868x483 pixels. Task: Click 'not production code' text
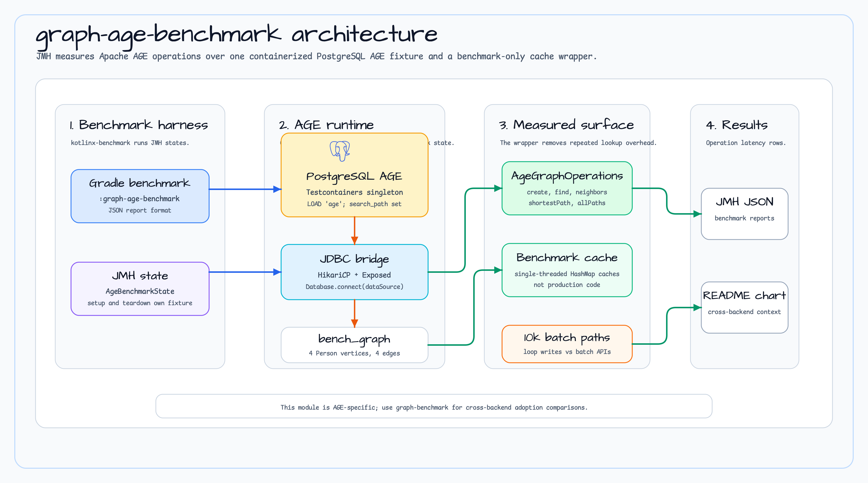click(x=567, y=285)
